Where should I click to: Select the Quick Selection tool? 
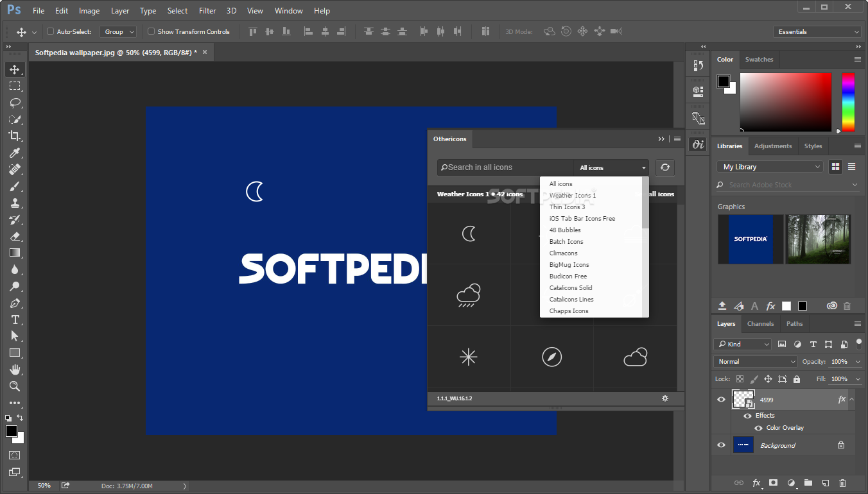(x=15, y=119)
